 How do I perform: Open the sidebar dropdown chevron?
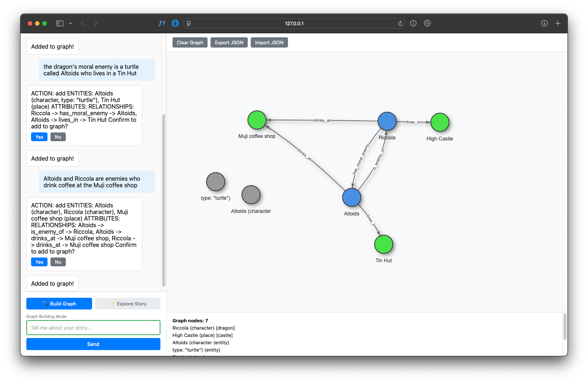tap(70, 23)
